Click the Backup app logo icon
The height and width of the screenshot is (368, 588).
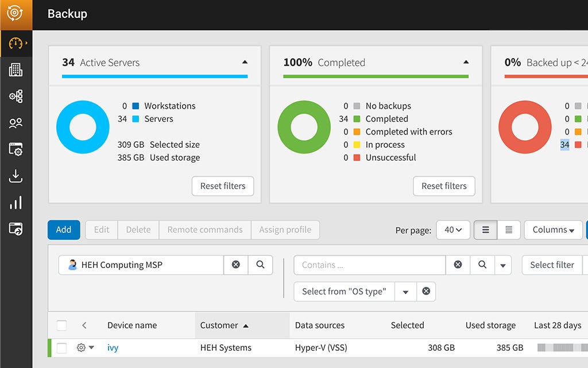click(x=15, y=14)
